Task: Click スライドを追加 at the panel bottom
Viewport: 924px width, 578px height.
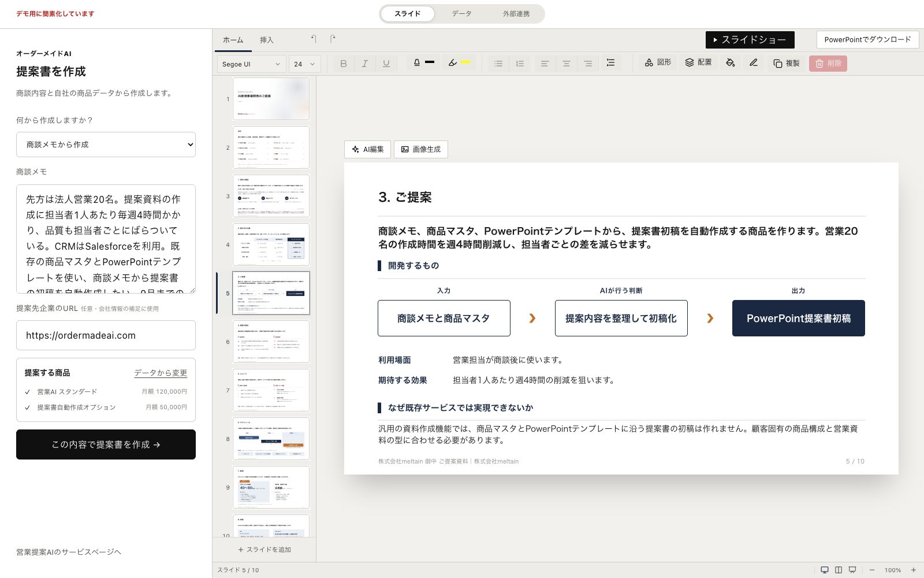Action: point(264,550)
